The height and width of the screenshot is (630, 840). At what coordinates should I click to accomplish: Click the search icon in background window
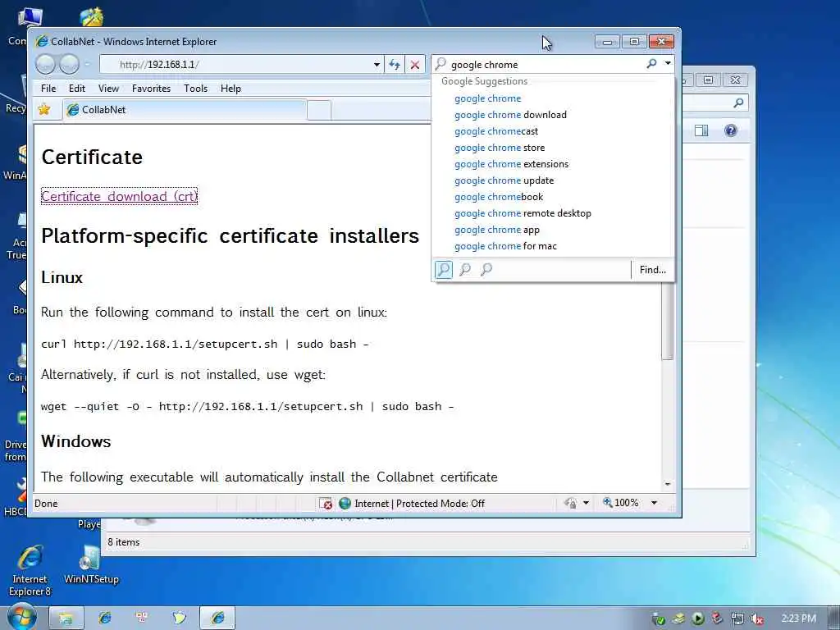point(738,103)
